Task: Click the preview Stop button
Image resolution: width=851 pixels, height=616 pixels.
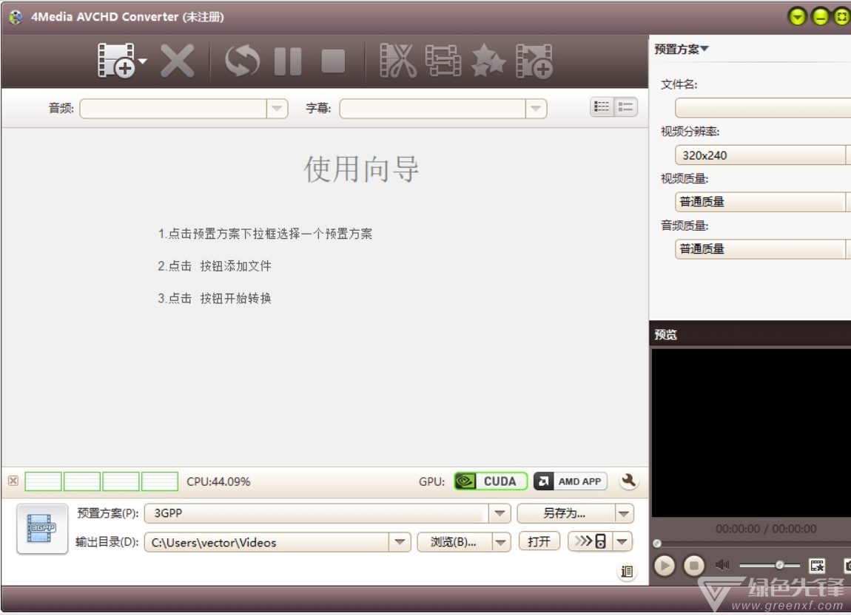Action: tap(693, 566)
